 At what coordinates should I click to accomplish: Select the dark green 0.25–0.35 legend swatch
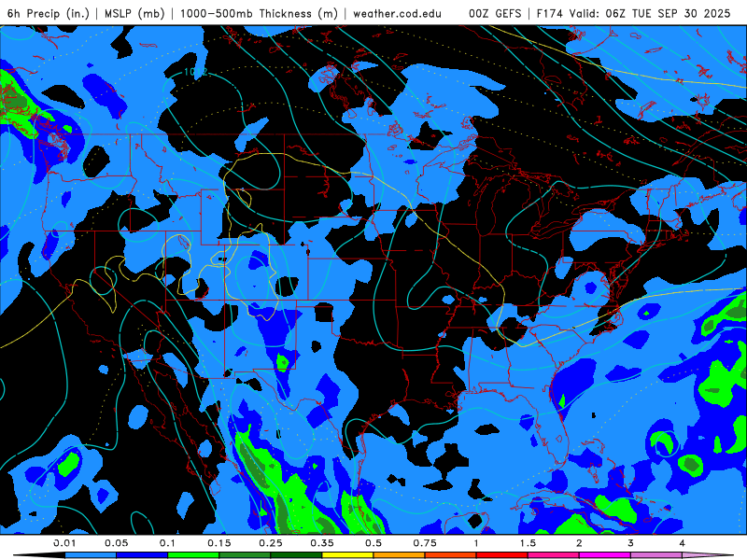coord(296,555)
